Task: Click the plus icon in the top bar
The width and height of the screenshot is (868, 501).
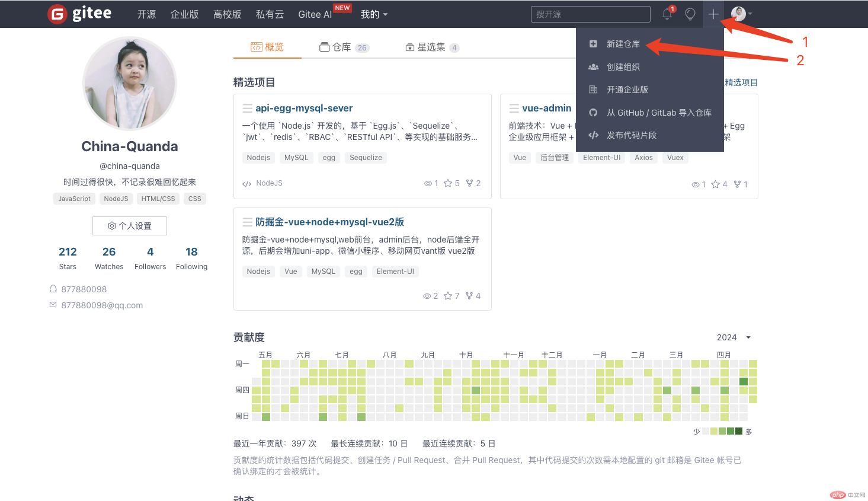Action: (713, 14)
